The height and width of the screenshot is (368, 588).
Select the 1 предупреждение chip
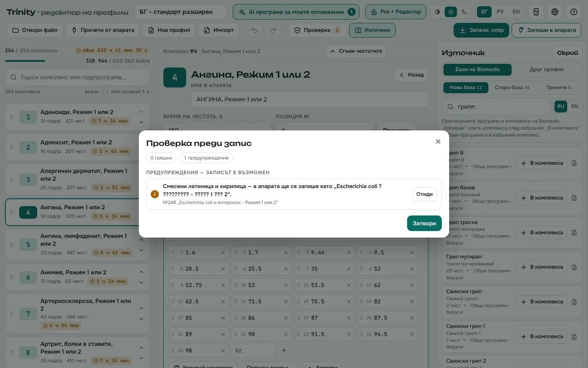206,158
